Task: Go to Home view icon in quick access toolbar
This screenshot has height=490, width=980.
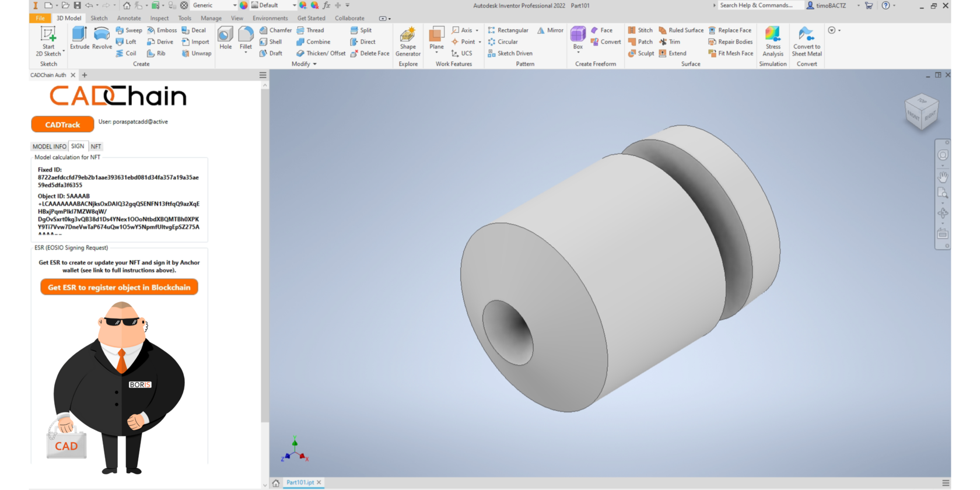Action: [127, 5]
